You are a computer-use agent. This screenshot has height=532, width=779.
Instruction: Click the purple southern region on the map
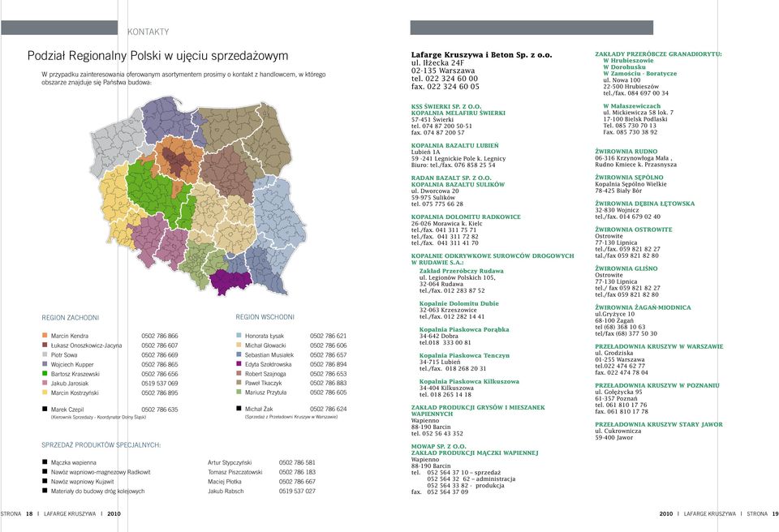pyautogui.click(x=229, y=282)
